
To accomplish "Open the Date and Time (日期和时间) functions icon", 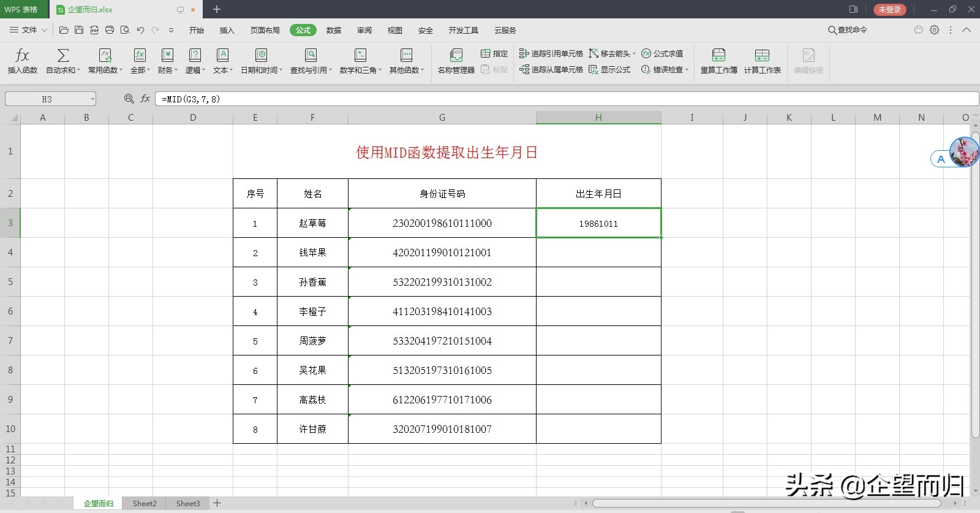I will point(261,56).
